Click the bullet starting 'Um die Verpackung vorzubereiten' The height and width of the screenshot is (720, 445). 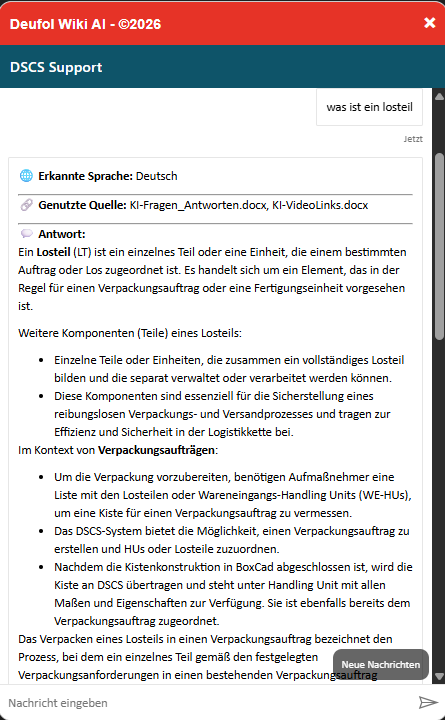(x=233, y=495)
